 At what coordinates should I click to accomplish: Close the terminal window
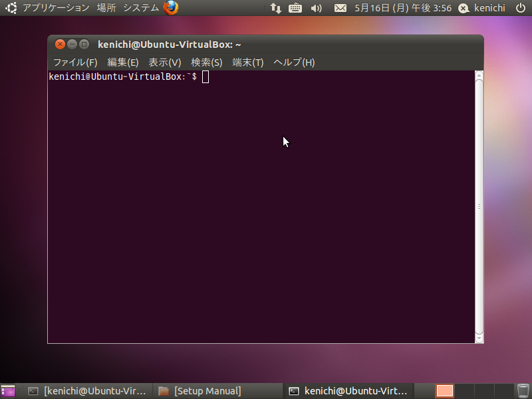pyautogui.click(x=60, y=44)
